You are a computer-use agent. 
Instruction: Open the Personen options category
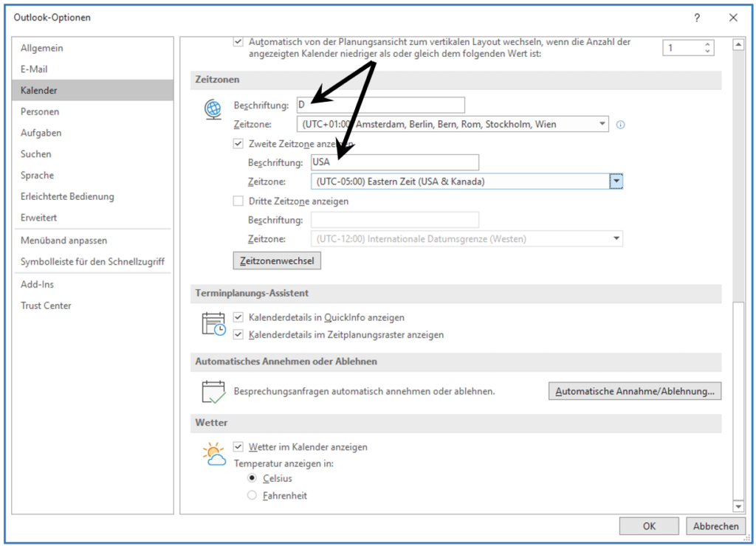(x=92, y=112)
